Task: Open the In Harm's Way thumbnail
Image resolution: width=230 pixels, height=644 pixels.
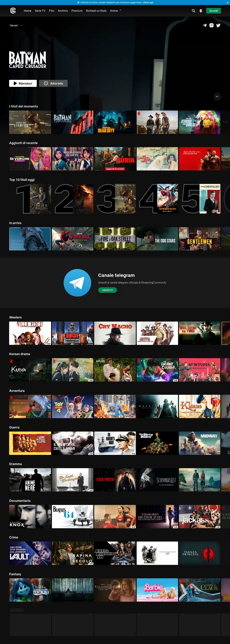Action: click(x=115, y=443)
